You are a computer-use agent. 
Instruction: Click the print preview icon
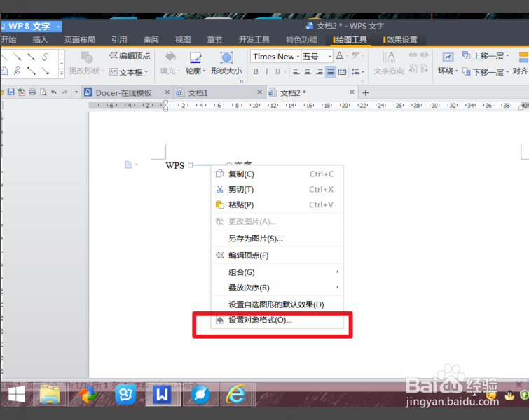pos(43,92)
